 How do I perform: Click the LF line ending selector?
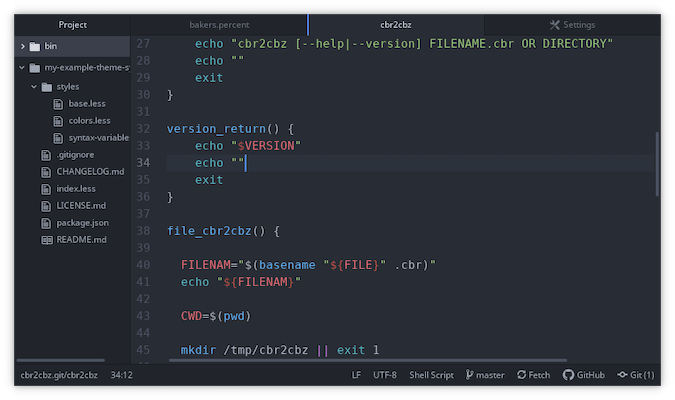coord(356,375)
